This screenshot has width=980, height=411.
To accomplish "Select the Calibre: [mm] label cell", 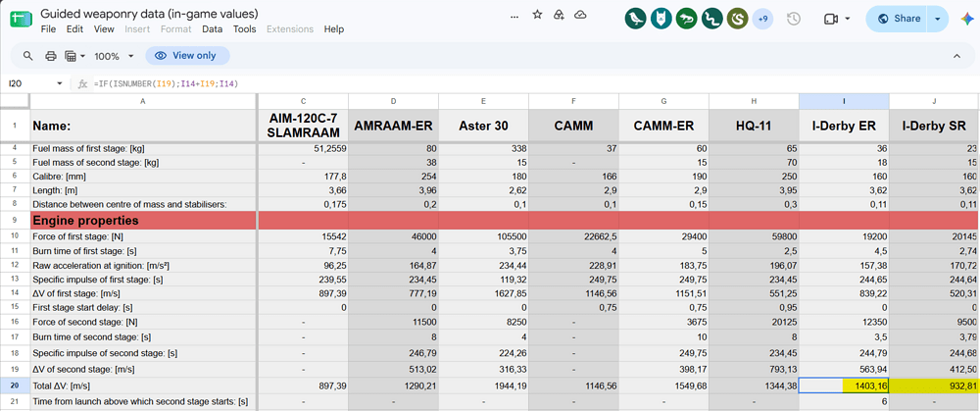I will [143, 177].
